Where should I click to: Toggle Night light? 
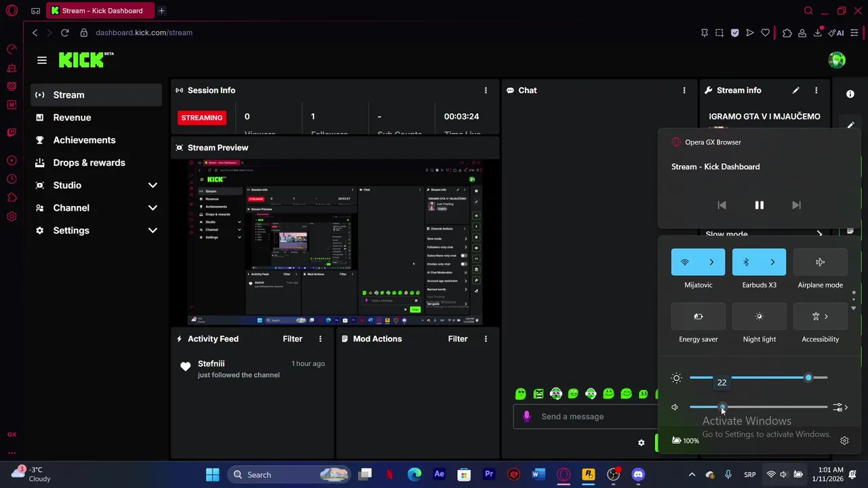pos(759,317)
